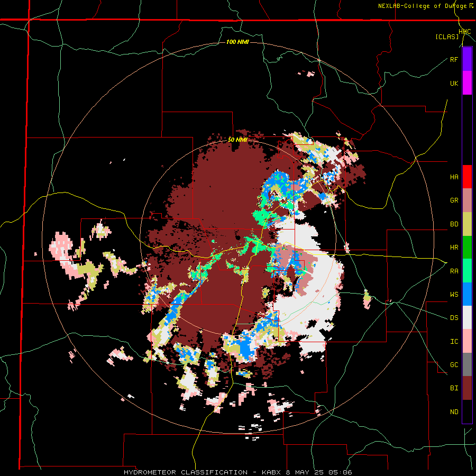Viewport: 476px width, 476px height.
Task: Click the KABX station identifier
Action: tap(272, 472)
